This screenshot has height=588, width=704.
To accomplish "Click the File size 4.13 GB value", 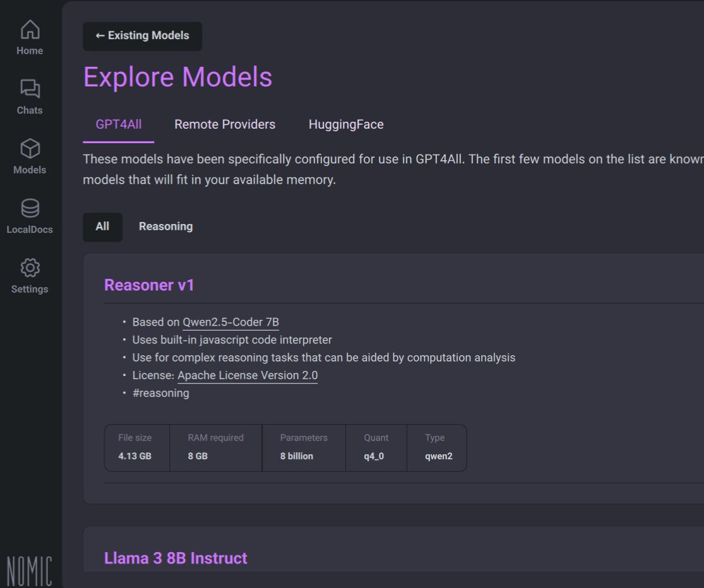I will tap(134, 456).
